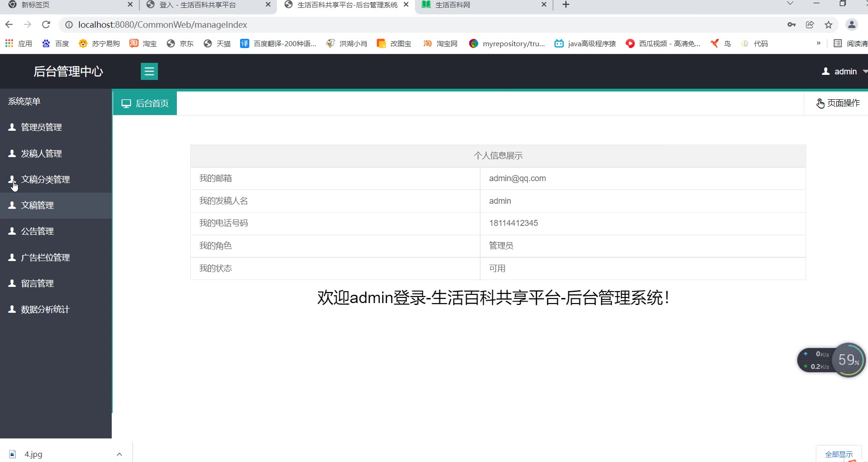
Task: Open the myrepository bookmark
Action: click(507, 43)
